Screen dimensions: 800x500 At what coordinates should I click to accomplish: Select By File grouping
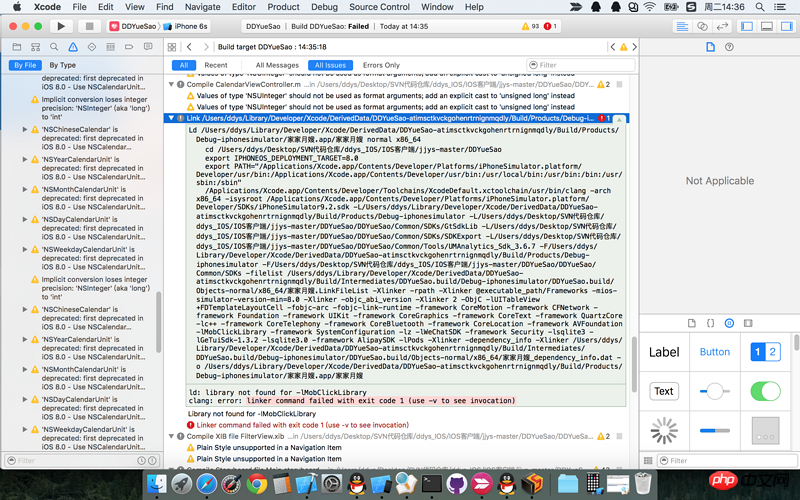click(25, 65)
